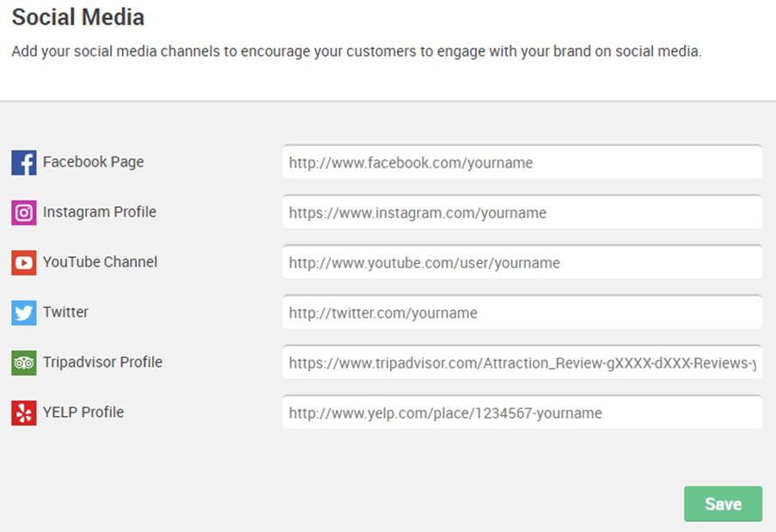The width and height of the screenshot is (776, 532).
Task: Click the Instagram camera icon
Action: (24, 212)
